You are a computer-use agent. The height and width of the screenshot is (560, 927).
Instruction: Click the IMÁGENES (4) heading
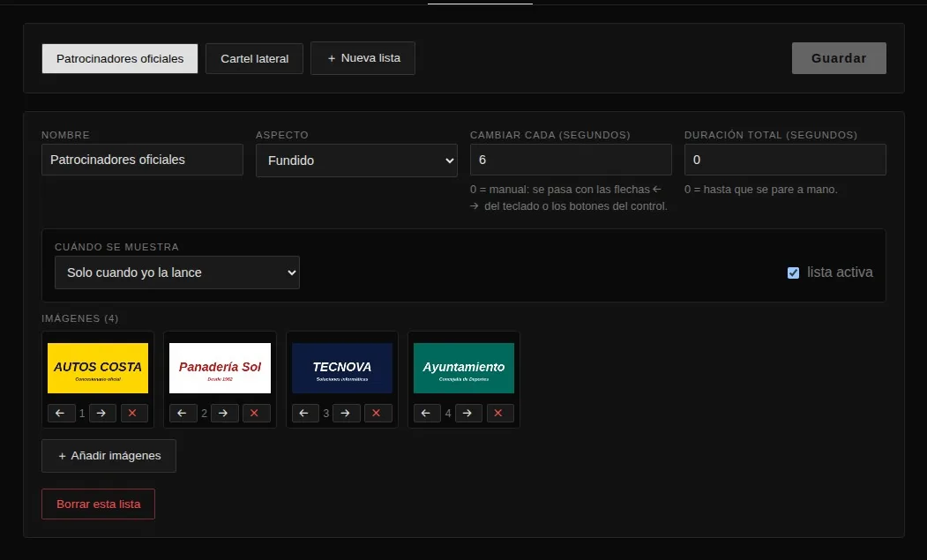tap(79, 318)
